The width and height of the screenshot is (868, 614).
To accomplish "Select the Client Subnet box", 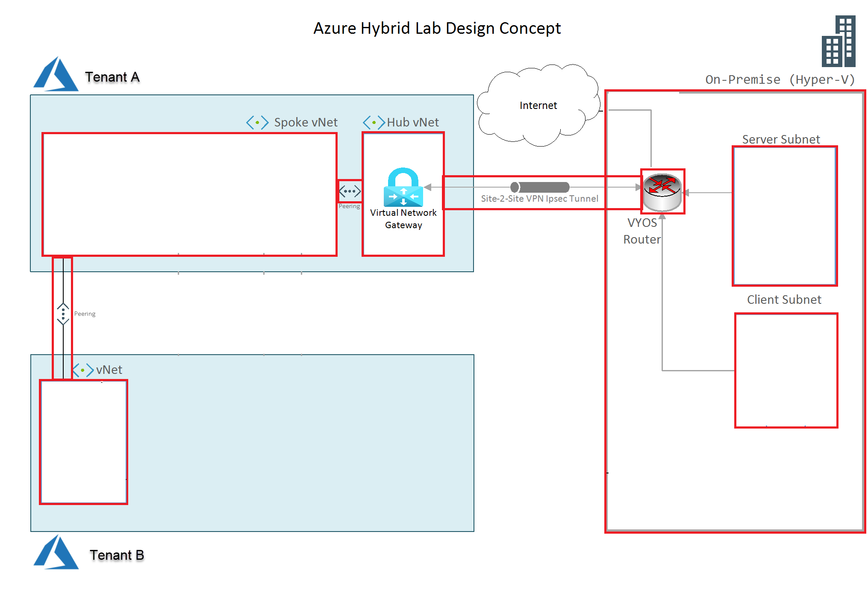I will [x=786, y=370].
